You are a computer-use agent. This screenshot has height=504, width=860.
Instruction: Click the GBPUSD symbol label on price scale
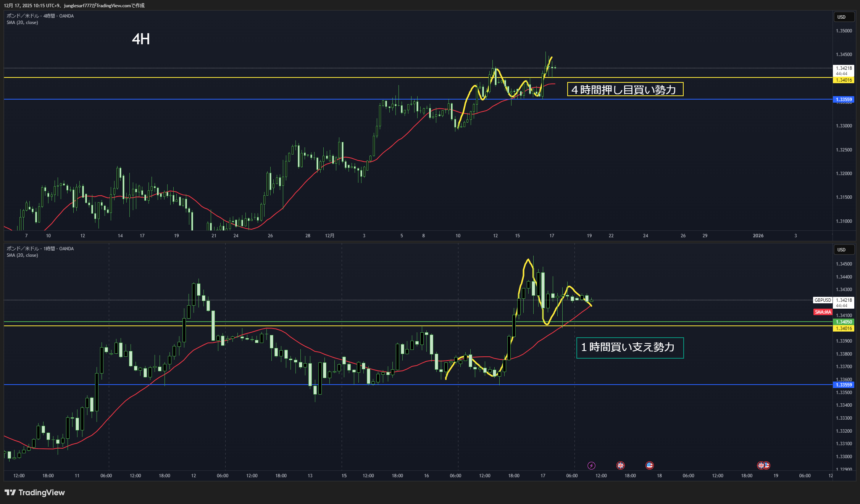coord(823,300)
